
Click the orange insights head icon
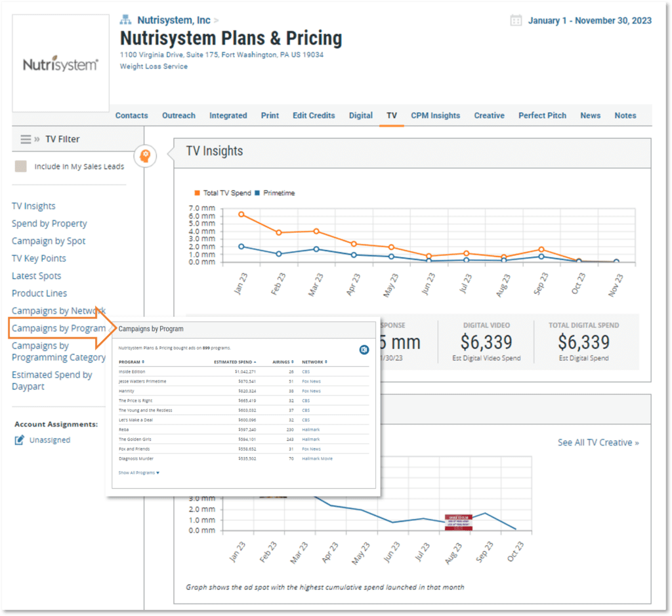coord(145,155)
